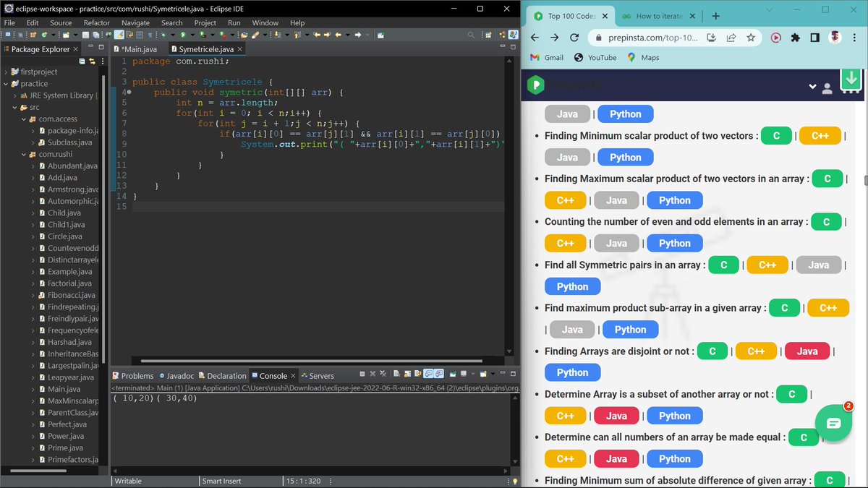Click the green download arrow icon on PrepInsta header

851,79
